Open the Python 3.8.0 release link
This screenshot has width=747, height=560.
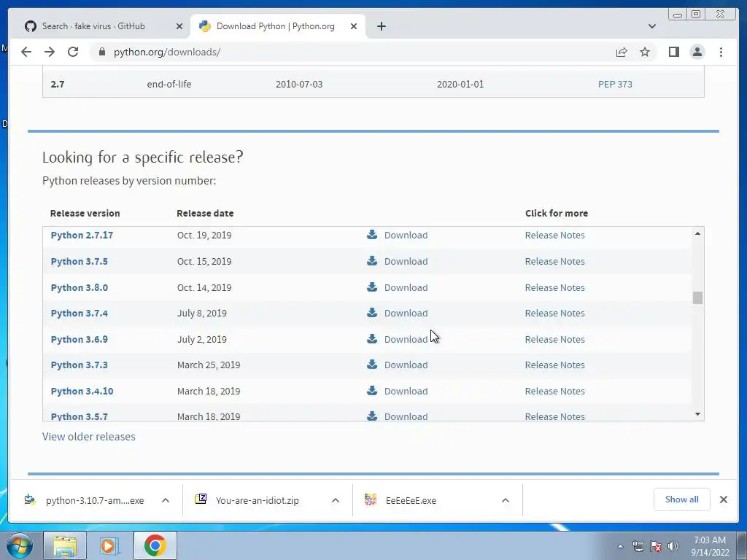[x=79, y=287]
